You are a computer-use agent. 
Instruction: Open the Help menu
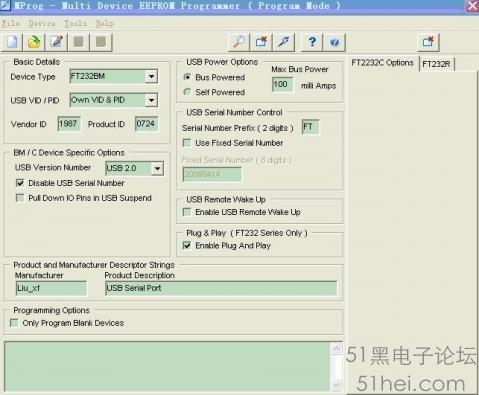click(x=105, y=23)
